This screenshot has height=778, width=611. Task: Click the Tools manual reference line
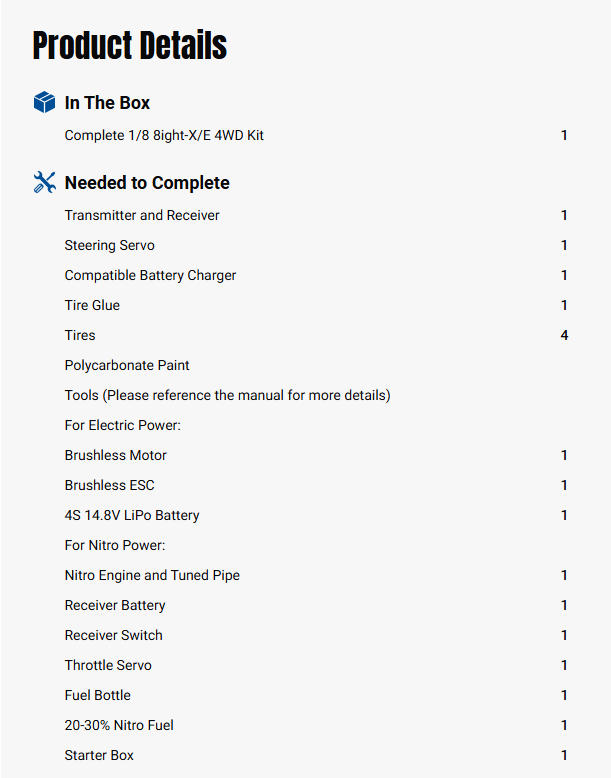(x=227, y=395)
